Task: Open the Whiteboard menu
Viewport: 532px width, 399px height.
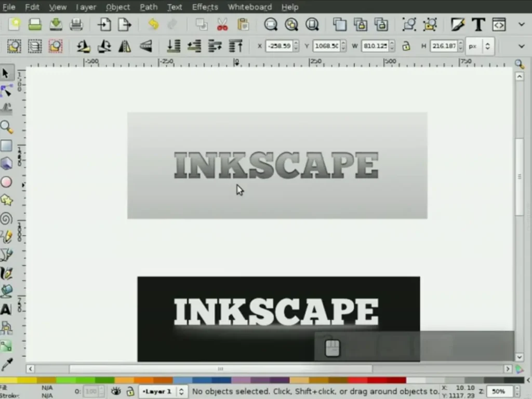Action: click(250, 7)
